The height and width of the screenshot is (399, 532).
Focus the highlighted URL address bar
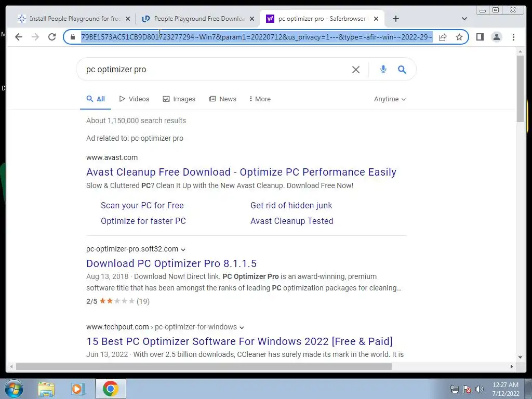click(257, 37)
